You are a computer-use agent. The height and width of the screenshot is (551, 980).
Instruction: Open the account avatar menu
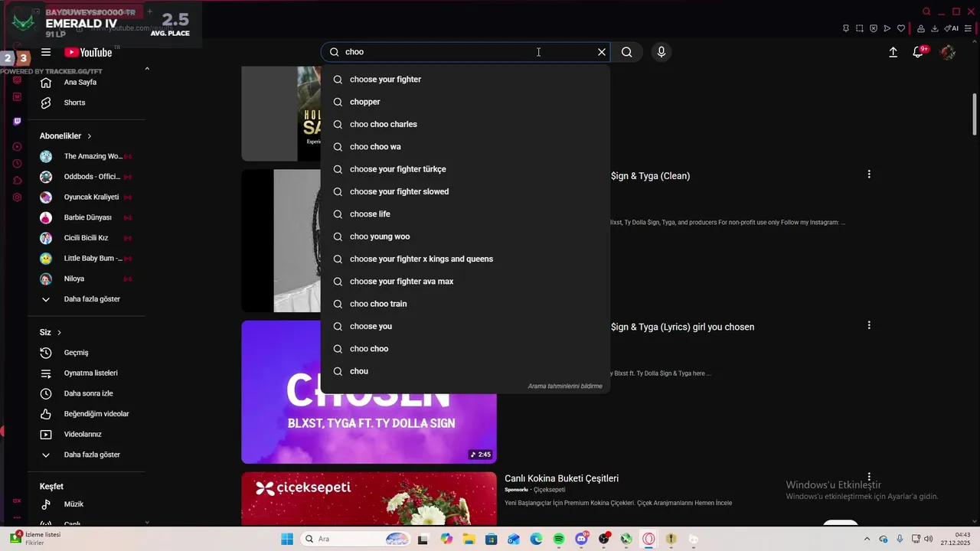(x=948, y=52)
